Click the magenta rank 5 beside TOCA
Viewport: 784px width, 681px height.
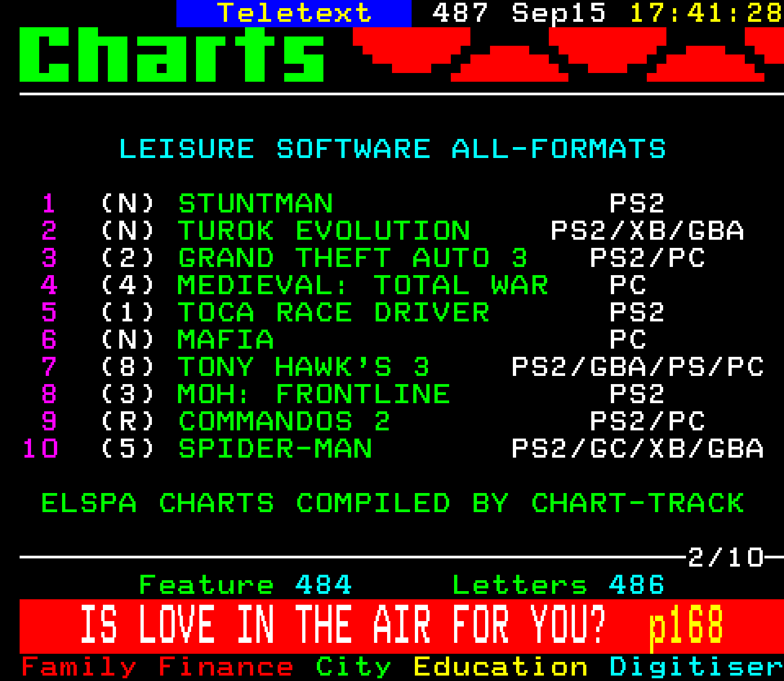tap(49, 313)
